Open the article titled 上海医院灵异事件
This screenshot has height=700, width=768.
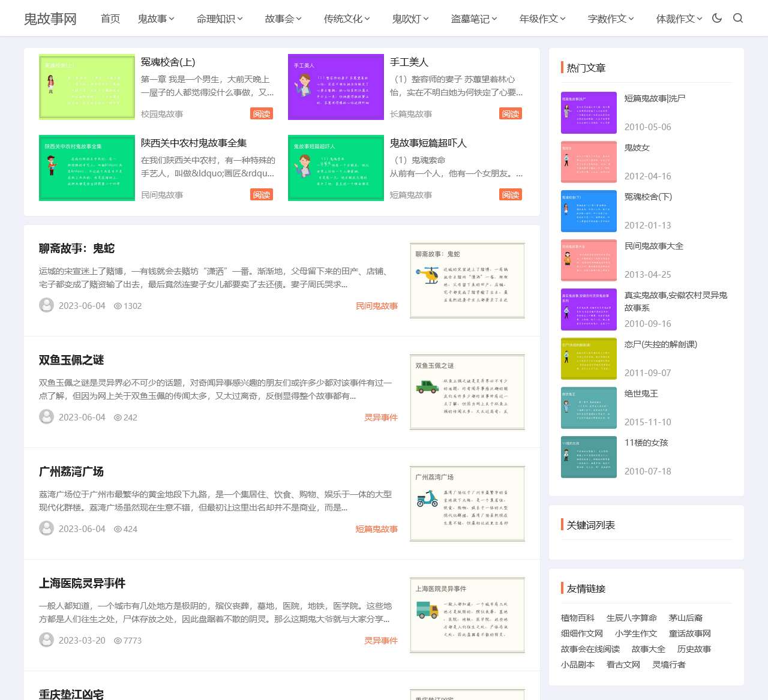coord(82,583)
